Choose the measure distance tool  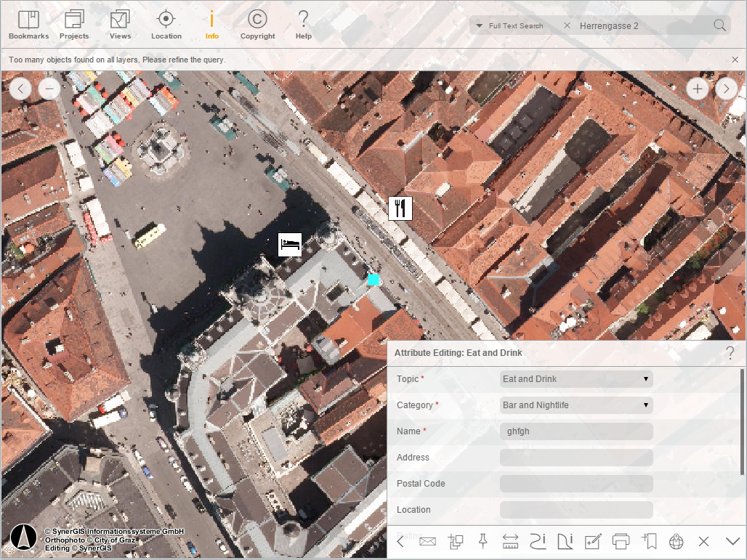509,541
